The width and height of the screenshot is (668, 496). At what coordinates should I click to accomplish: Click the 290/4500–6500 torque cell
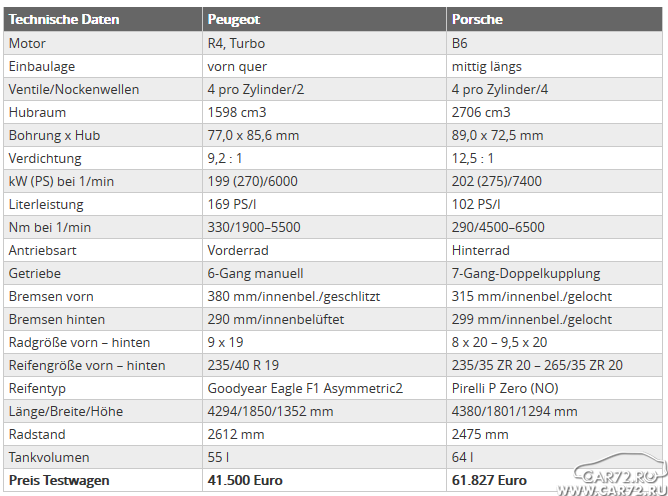(555, 227)
